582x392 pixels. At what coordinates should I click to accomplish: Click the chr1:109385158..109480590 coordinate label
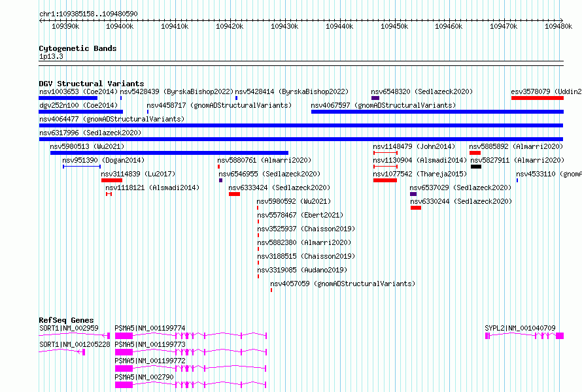click(88, 14)
